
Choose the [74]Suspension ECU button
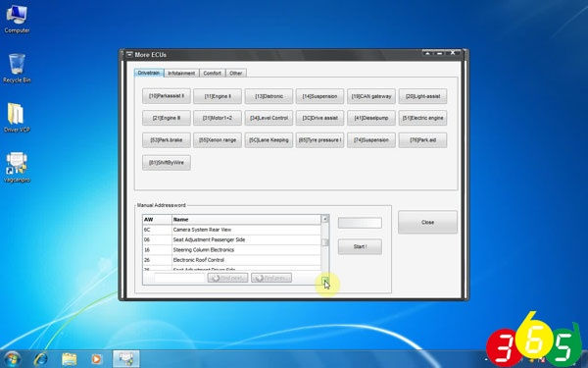click(x=371, y=140)
